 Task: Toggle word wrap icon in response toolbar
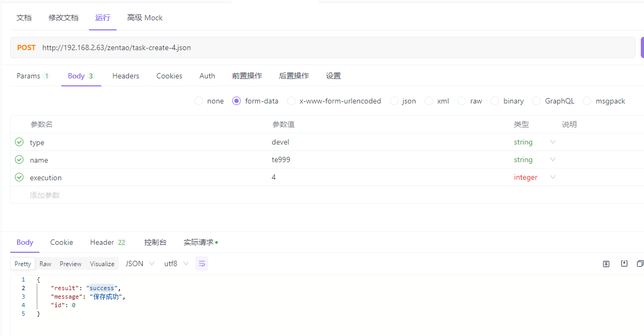coord(202,263)
